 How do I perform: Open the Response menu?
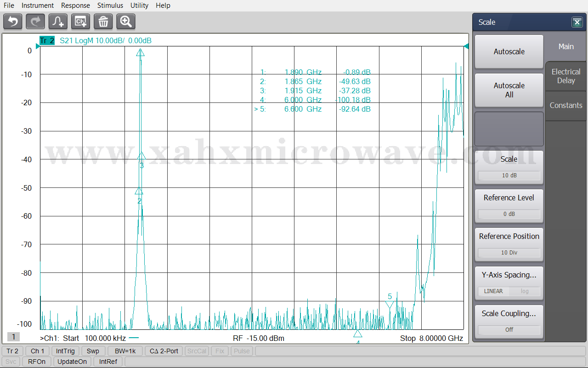(x=75, y=6)
